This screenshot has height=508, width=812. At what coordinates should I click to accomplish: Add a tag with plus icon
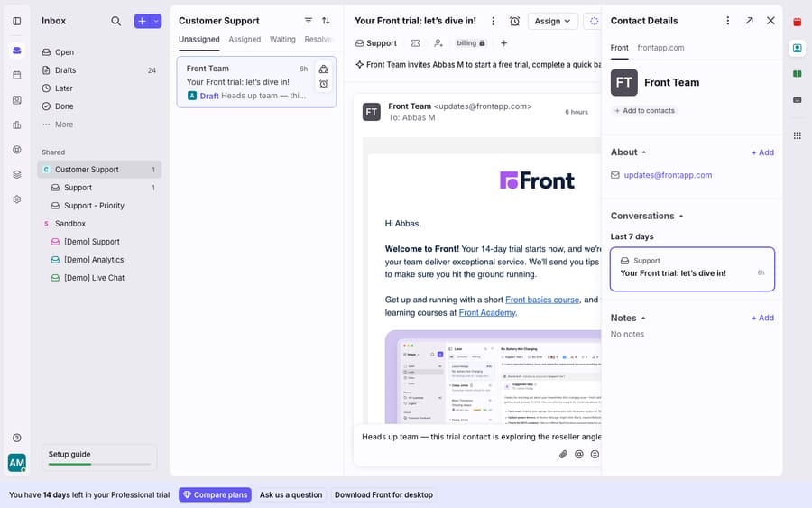pos(503,43)
